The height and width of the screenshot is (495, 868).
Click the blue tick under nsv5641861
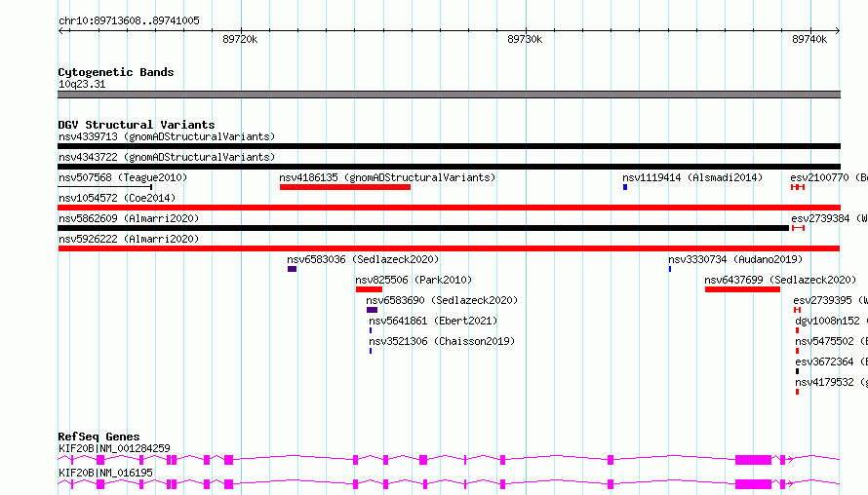click(x=371, y=330)
